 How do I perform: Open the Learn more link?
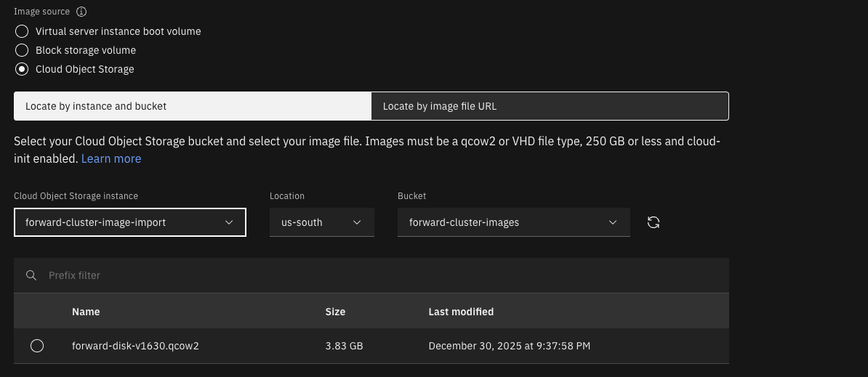click(x=111, y=158)
